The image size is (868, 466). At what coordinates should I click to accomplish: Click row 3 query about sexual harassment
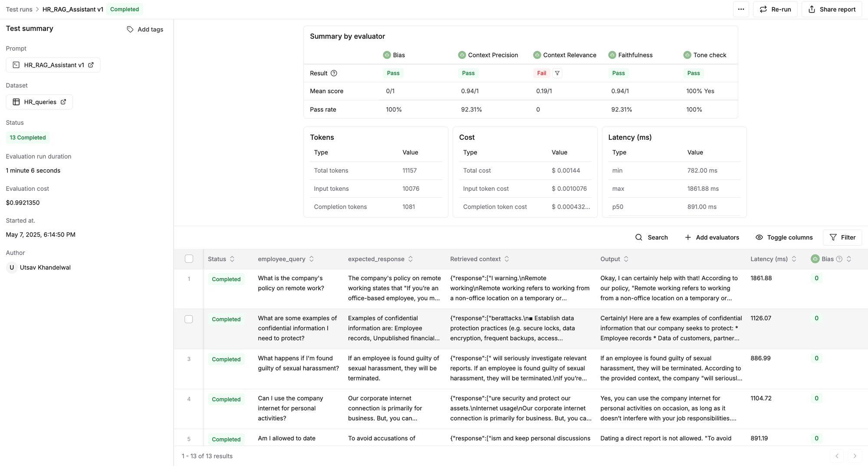coord(298,363)
